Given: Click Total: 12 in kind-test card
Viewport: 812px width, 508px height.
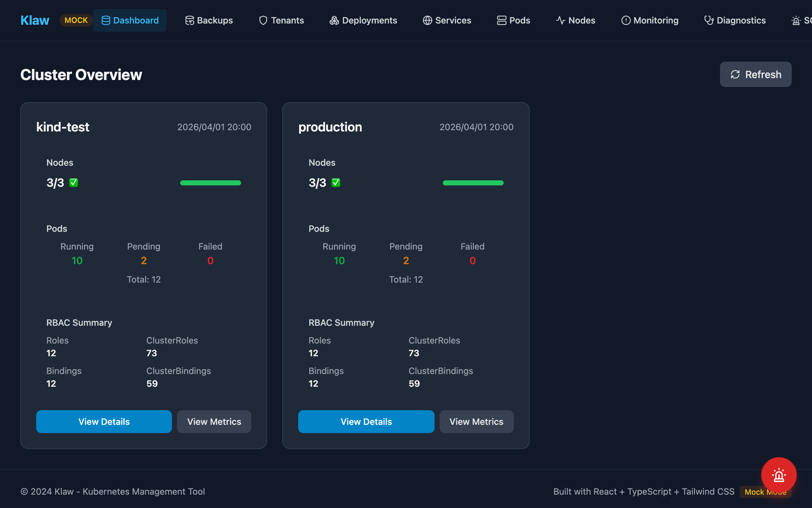Looking at the screenshot, I should click(x=144, y=279).
